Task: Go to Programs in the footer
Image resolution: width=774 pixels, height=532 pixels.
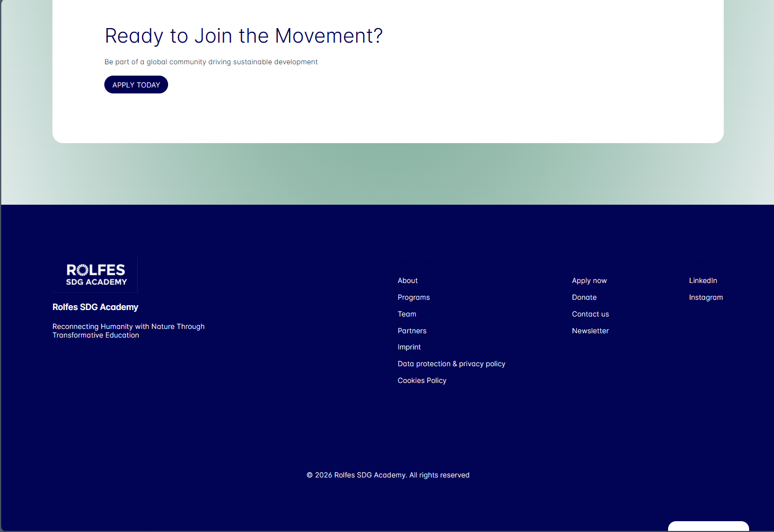Action: pyautogui.click(x=413, y=298)
